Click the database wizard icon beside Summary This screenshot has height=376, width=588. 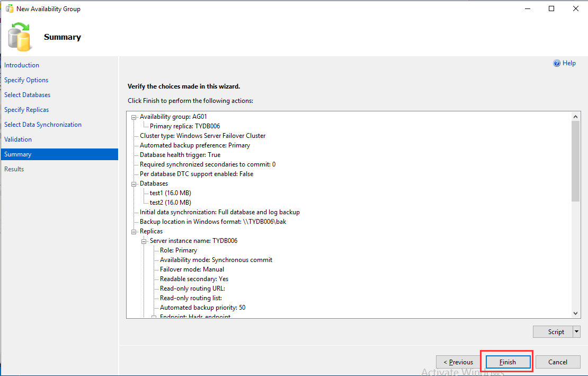[20, 37]
